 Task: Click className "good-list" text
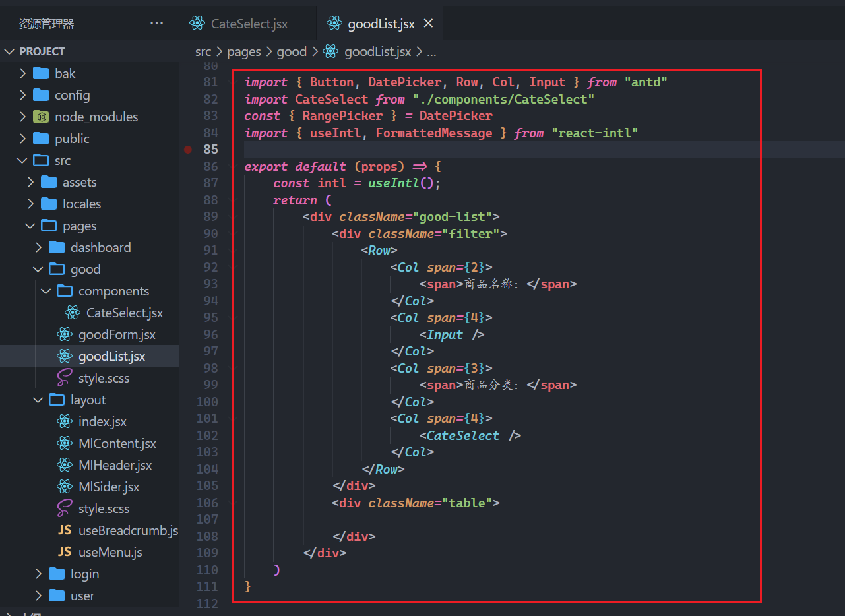click(x=453, y=216)
